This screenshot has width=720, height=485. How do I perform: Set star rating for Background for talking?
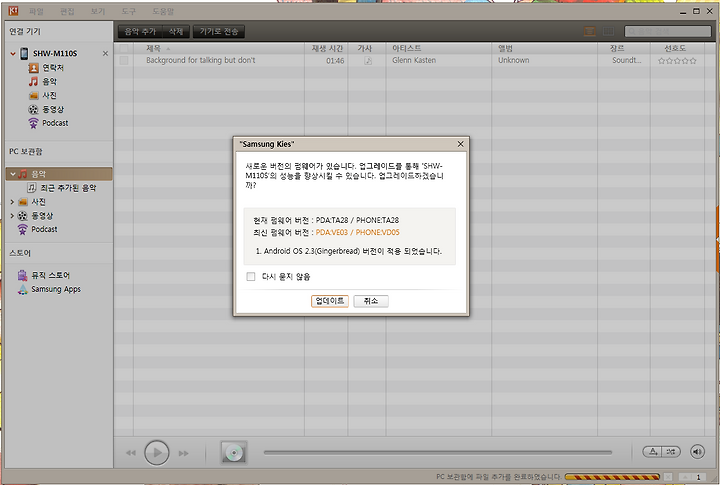pyautogui.click(x=677, y=61)
